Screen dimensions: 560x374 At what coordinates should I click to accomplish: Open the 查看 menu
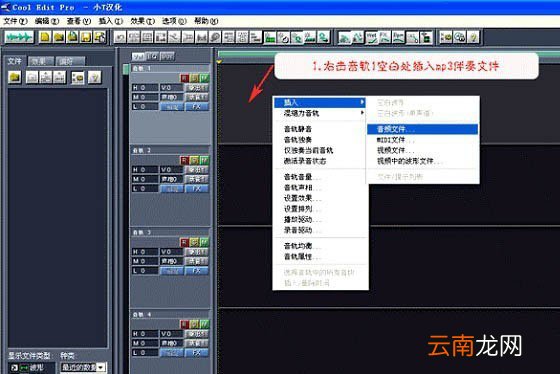79,21
